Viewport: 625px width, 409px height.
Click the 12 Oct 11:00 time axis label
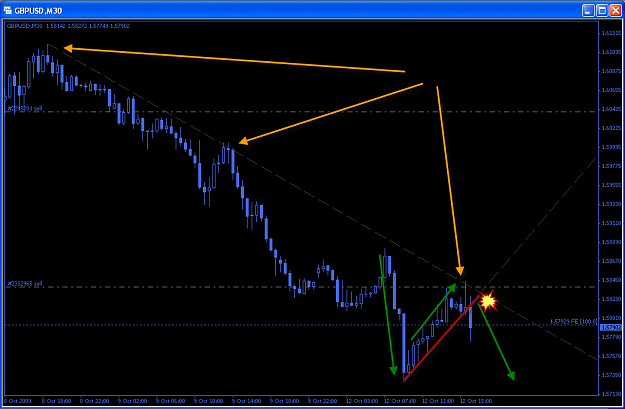coord(438,401)
